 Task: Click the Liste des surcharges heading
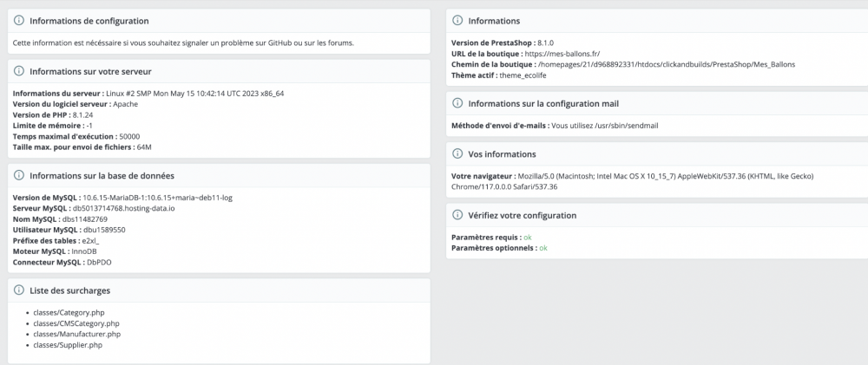click(x=69, y=290)
